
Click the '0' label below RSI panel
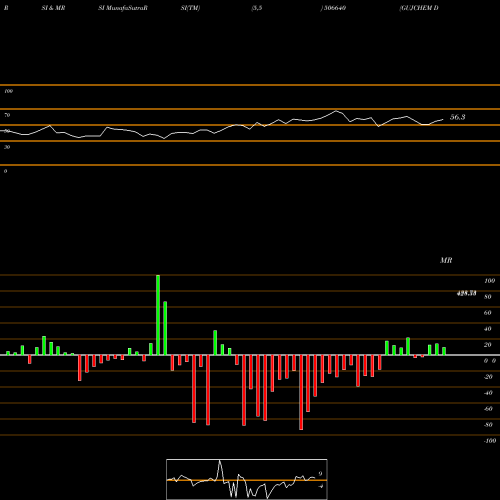pyautogui.click(x=5, y=171)
